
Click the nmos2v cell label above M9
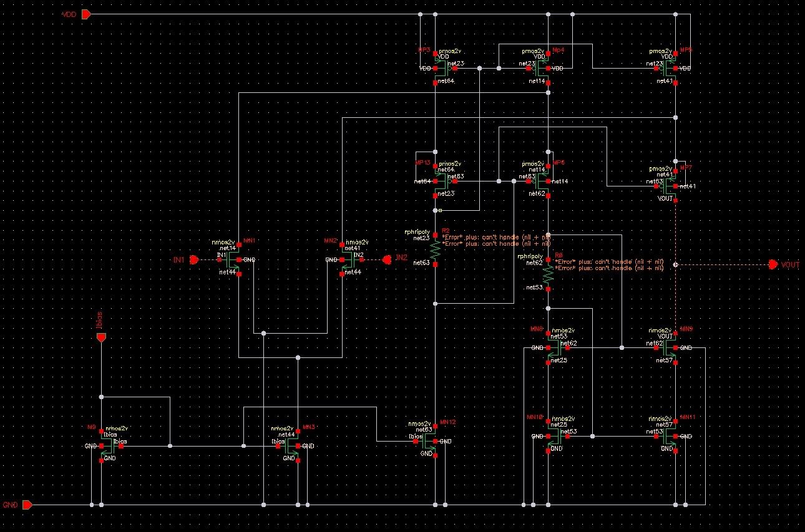[115, 428]
